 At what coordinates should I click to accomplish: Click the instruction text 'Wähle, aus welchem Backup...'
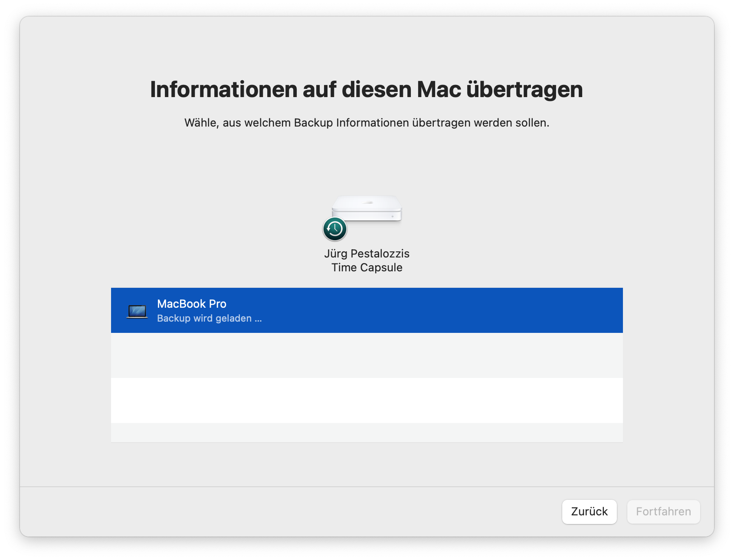(367, 123)
